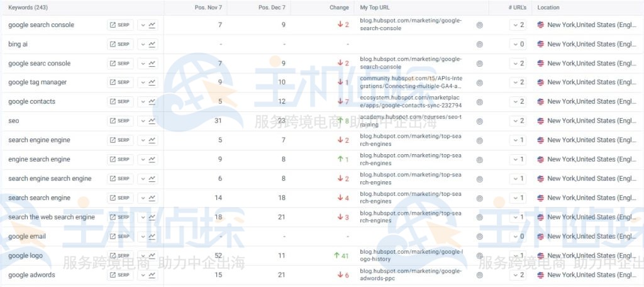644x287 pixels.
Task: Sort by # URL's column header
Action: click(517, 8)
